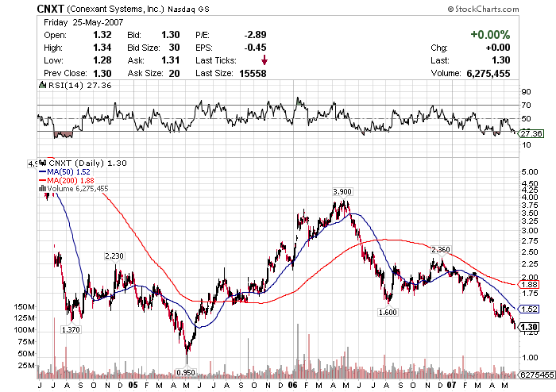Viewport: 556px width, 392px height.
Task: Click the 05 year marker on time axis
Action: click(133, 386)
